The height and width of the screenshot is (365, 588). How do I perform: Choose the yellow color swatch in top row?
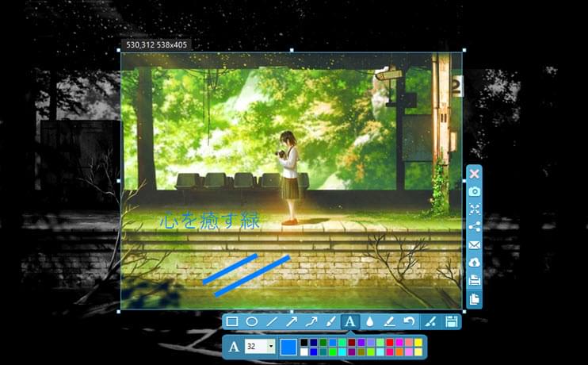click(418, 342)
